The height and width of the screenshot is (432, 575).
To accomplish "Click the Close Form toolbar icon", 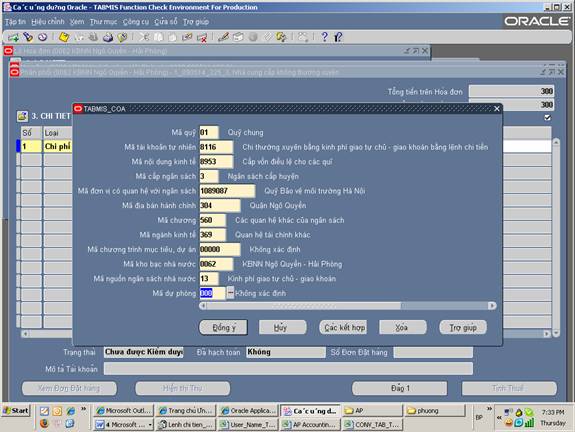I will point(122,37).
